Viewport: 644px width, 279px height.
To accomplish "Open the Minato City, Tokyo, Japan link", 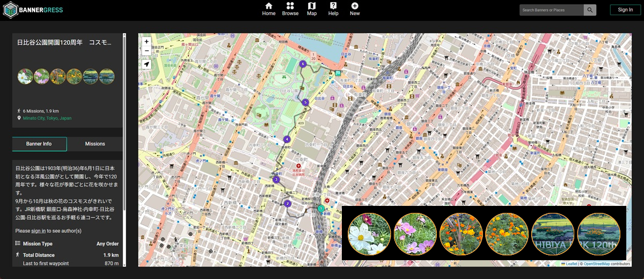I will tap(47, 118).
